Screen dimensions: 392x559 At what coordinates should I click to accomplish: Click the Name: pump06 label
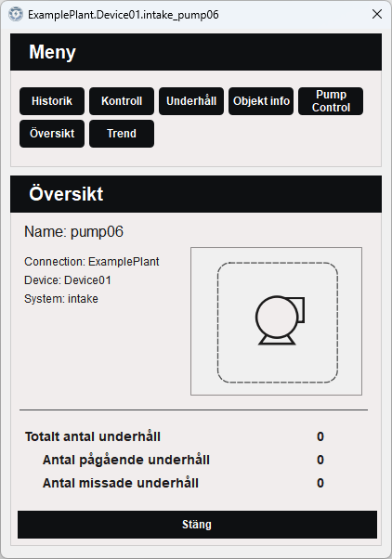point(73,232)
